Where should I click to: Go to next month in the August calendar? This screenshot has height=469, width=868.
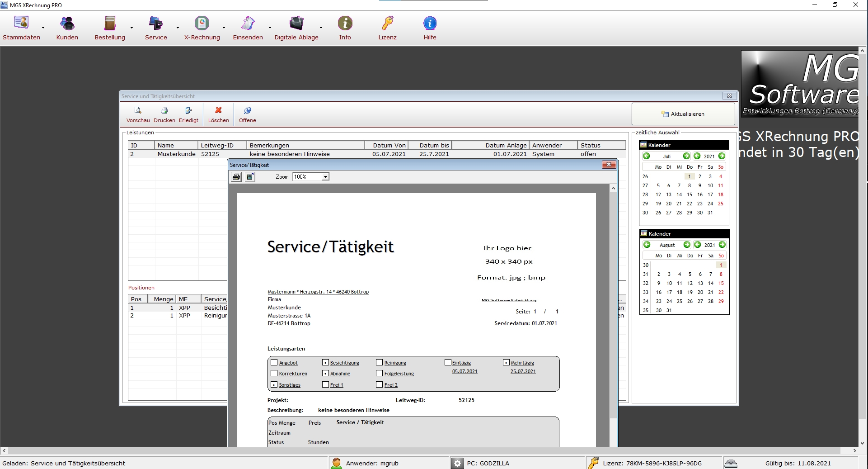(x=687, y=245)
